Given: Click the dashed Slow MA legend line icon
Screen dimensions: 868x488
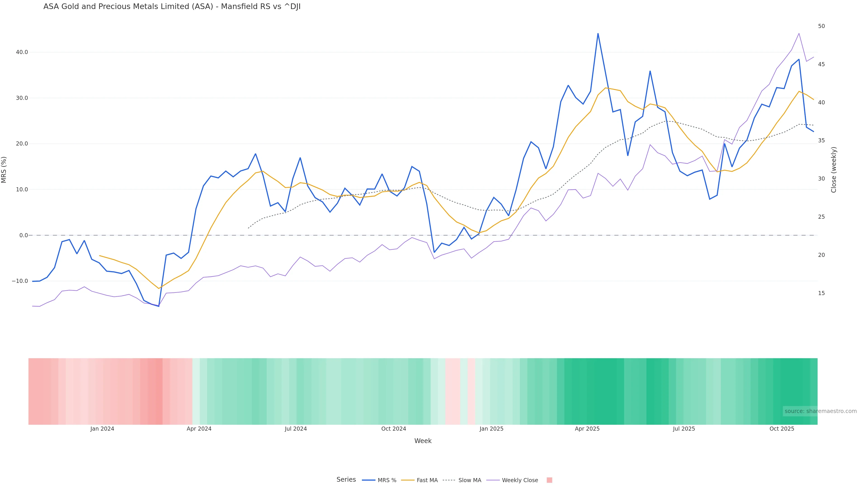Looking at the screenshot, I should (449, 480).
